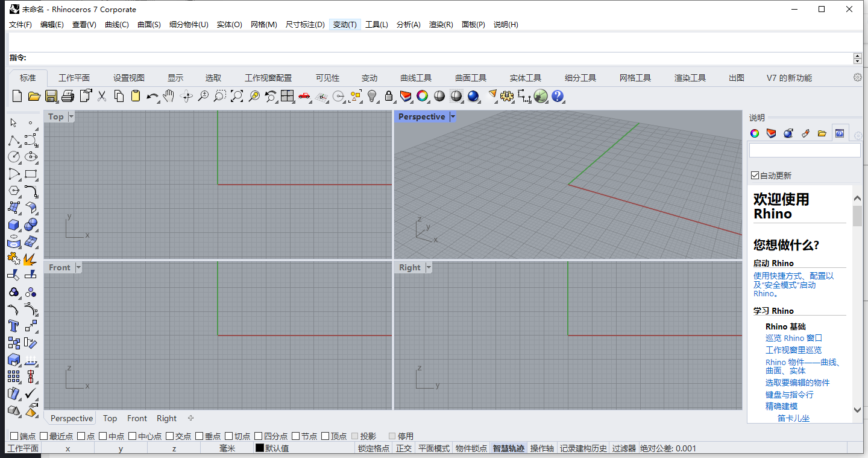Select the Rectangle tool in left toolbar
The height and width of the screenshot is (458, 868).
coord(31,174)
